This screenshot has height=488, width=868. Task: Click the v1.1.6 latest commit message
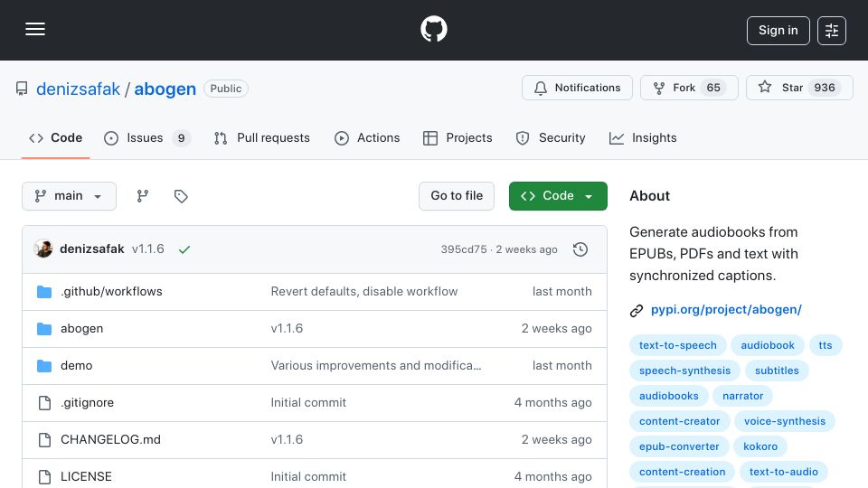(x=147, y=249)
